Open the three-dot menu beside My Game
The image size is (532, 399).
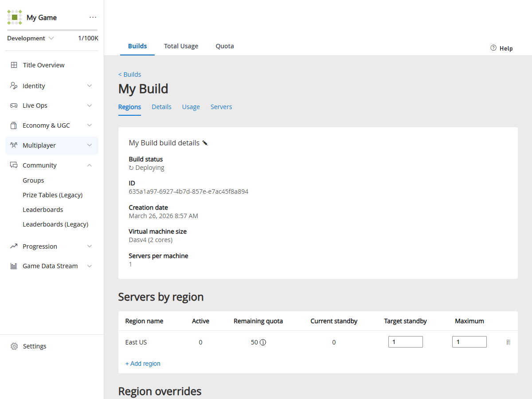pos(93,17)
